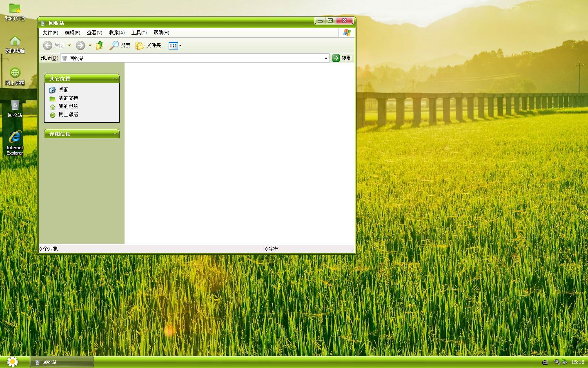Image resolution: width=588 pixels, height=368 pixels.
Task: Close the 回收站 window
Action: pyautogui.click(x=345, y=20)
